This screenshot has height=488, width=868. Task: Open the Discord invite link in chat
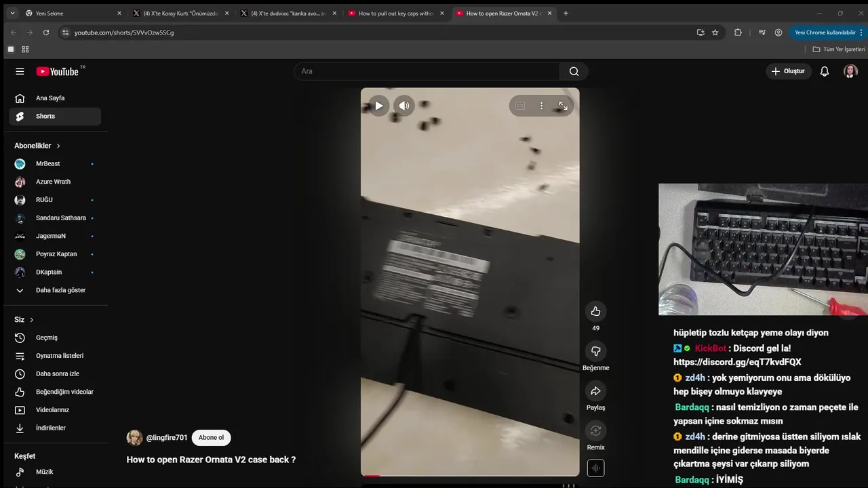pyautogui.click(x=737, y=363)
